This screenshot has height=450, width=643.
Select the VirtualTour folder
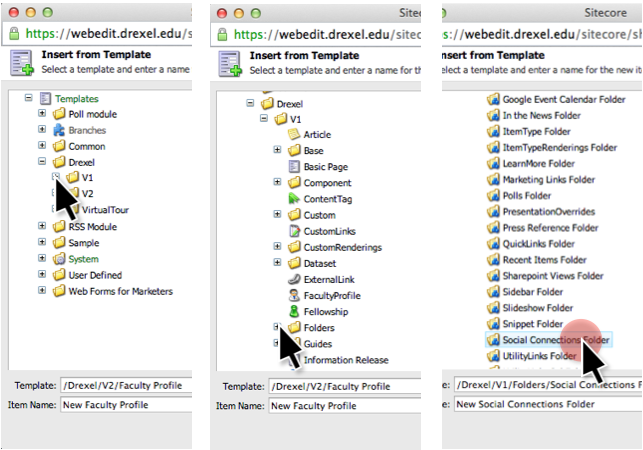tap(105, 210)
